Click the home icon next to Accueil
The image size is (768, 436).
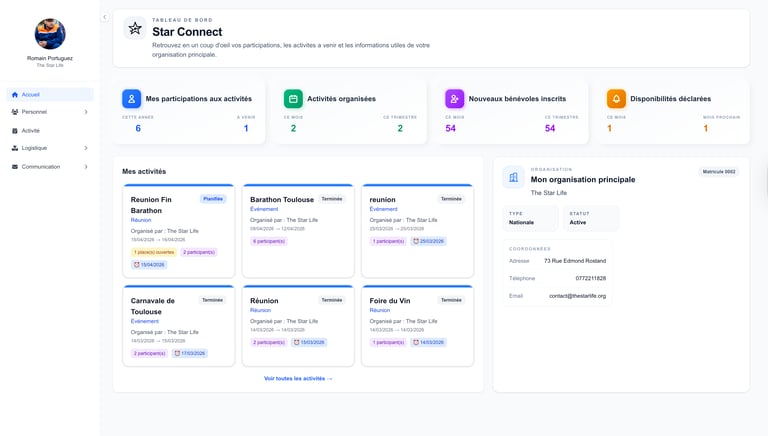coord(15,95)
